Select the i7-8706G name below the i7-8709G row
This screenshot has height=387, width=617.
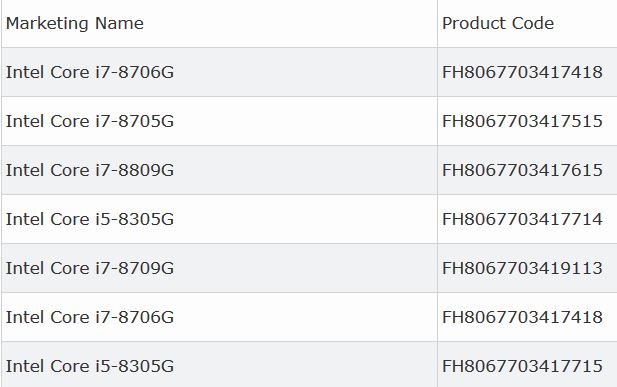pyautogui.click(x=90, y=317)
